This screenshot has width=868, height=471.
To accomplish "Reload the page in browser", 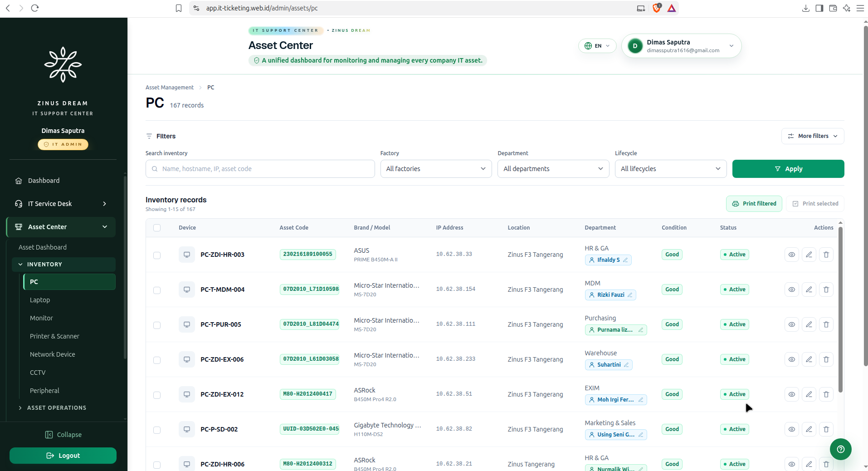I will [x=35, y=8].
